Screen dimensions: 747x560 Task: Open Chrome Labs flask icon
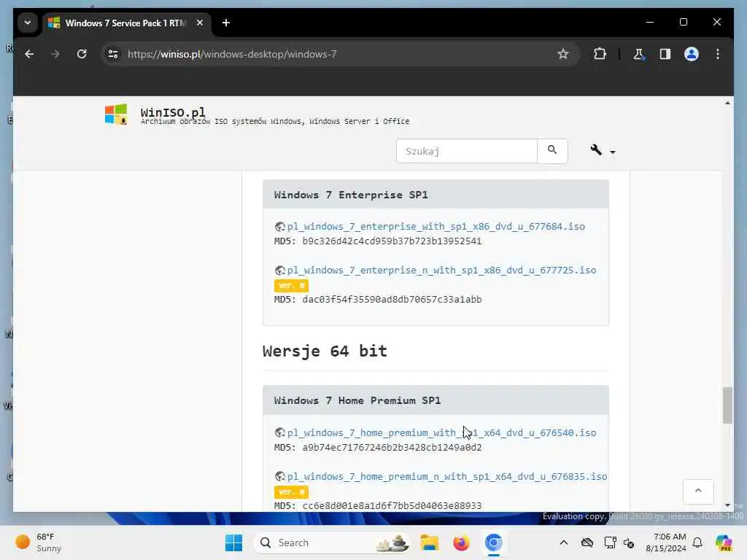click(x=638, y=54)
